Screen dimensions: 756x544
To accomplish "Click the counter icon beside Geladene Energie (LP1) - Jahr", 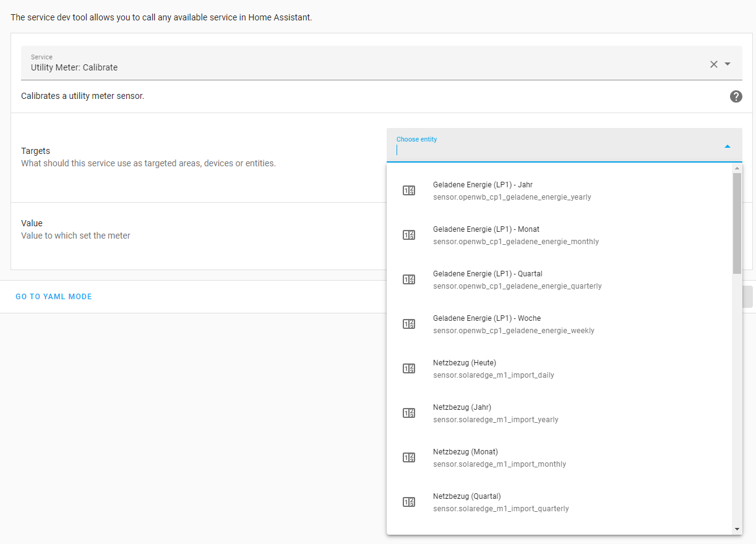I will pyautogui.click(x=409, y=190).
